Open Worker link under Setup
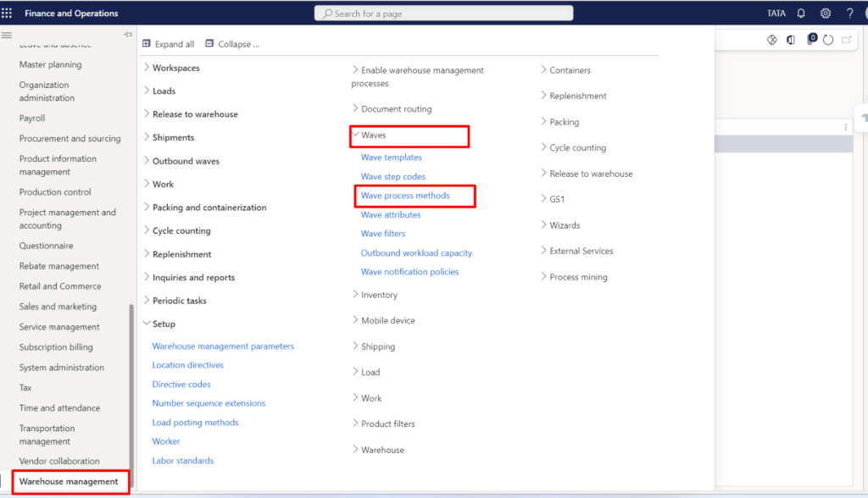The image size is (868, 498). [x=166, y=441]
